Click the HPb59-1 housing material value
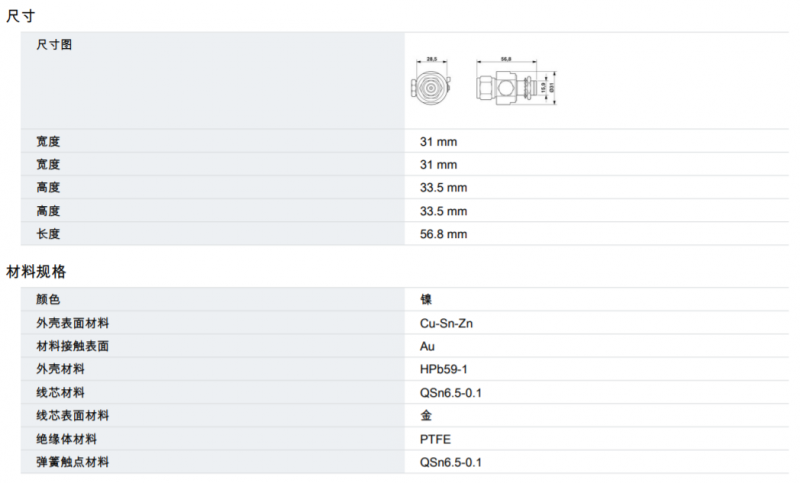The image size is (800, 483). (444, 369)
